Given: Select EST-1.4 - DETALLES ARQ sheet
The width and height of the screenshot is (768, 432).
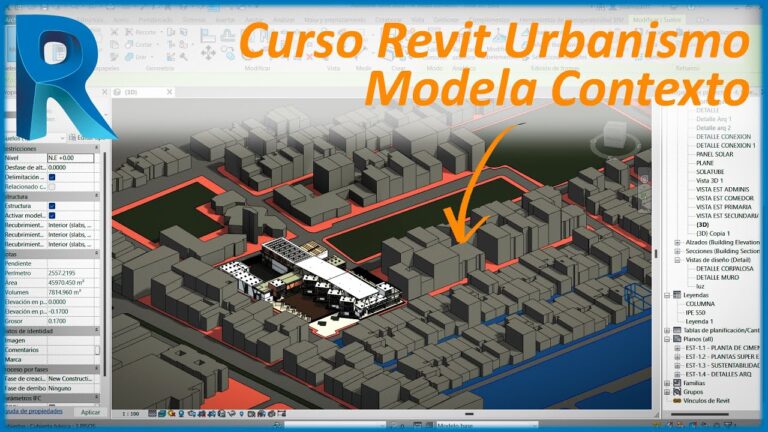Looking at the screenshot, I should point(719,374).
